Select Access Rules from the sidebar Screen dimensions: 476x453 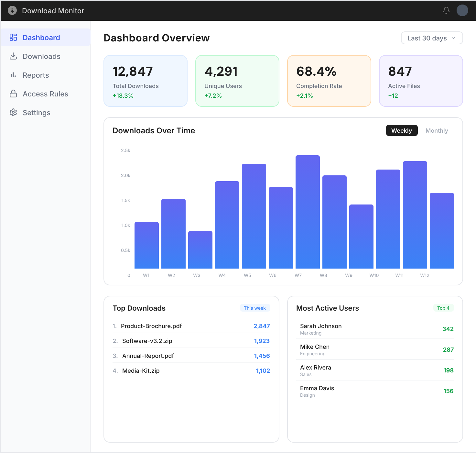coord(45,94)
